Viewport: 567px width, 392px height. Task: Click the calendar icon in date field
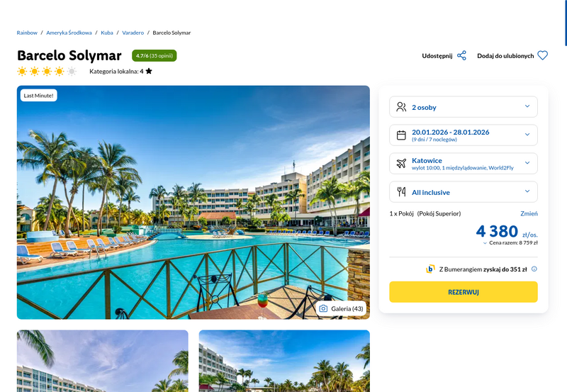click(x=401, y=135)
